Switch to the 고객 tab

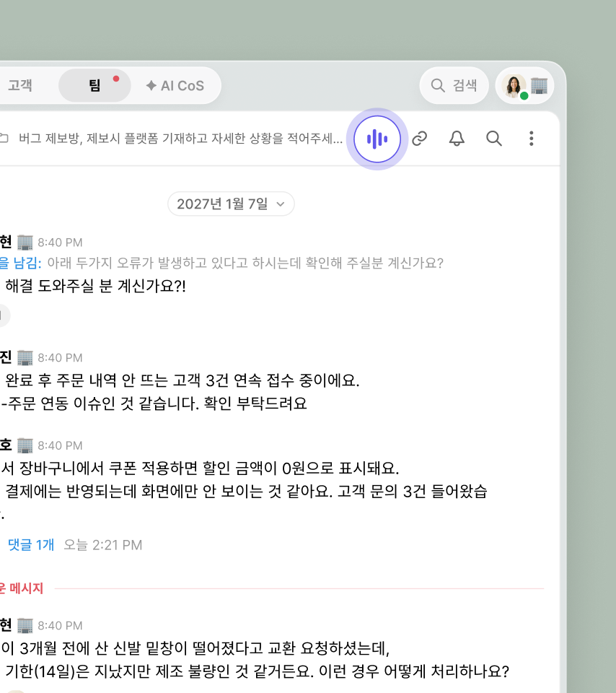click(20, 85)
